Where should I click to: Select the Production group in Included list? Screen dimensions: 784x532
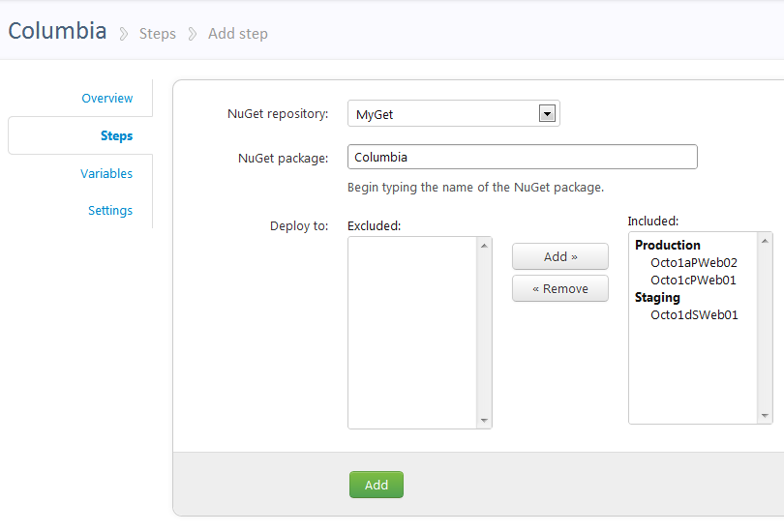[668, 245]
